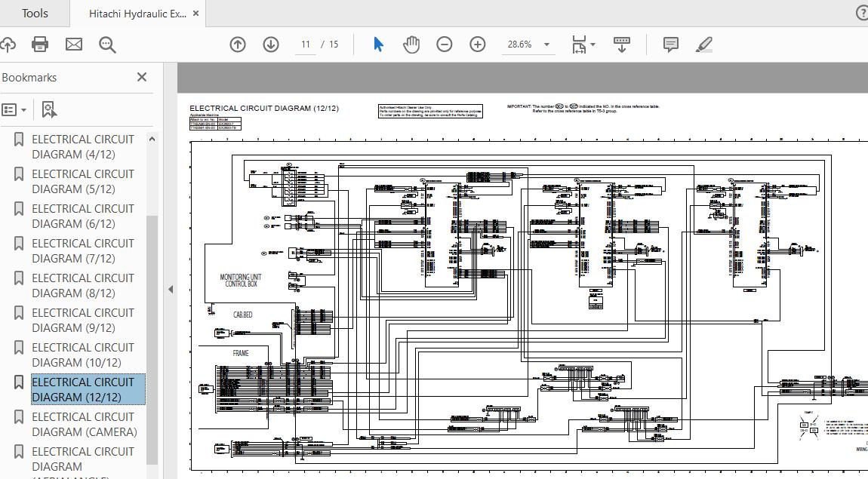
Task: Click bookmark icon beside Diagram (7/12)
Action: (x=19, y=244)
